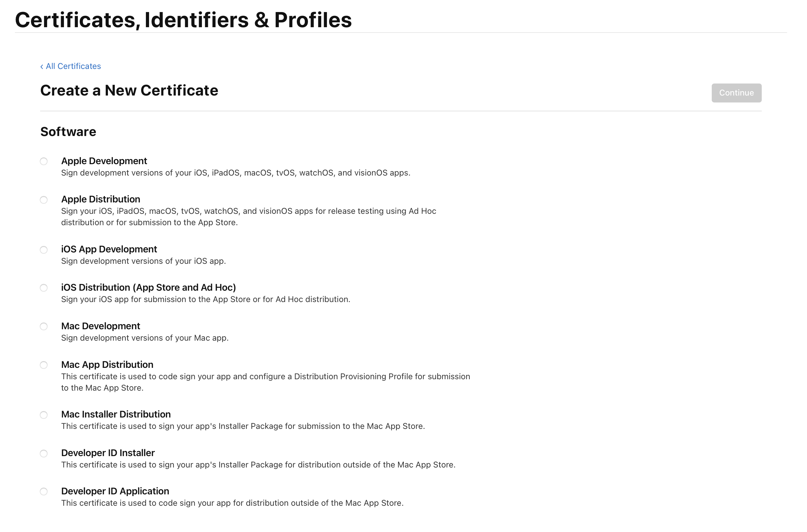807x532 pixels.
Task: Click the Apple Distribution heading label
Action: click(x=101, y=200)
